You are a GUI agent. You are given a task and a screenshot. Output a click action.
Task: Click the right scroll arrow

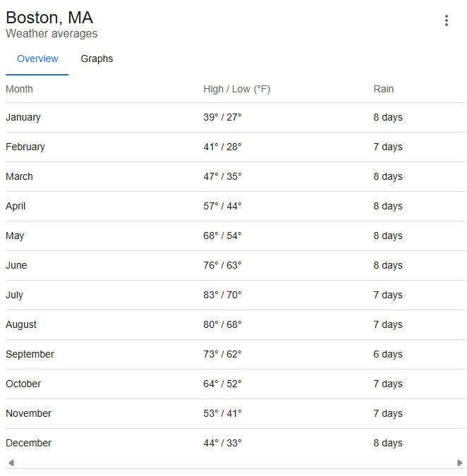coord(460,463)
